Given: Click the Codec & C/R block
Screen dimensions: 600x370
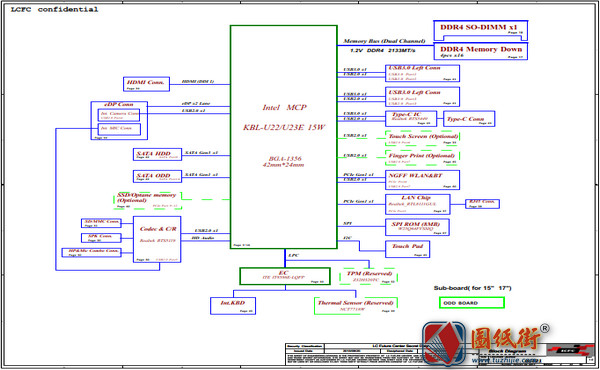Looking at the screenshot, I should coord(157,240).
